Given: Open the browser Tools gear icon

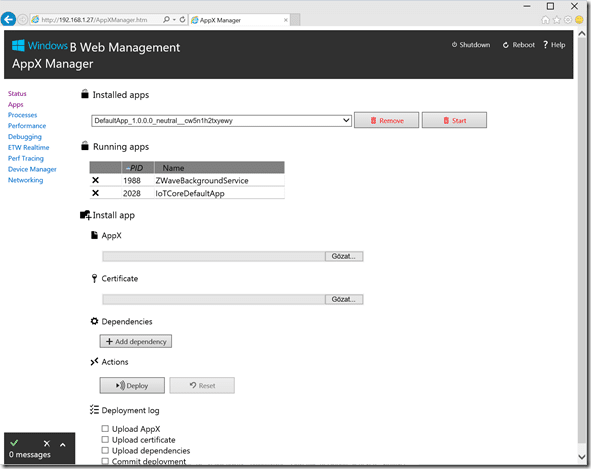Looking at the screenshot, I should 568,20.
